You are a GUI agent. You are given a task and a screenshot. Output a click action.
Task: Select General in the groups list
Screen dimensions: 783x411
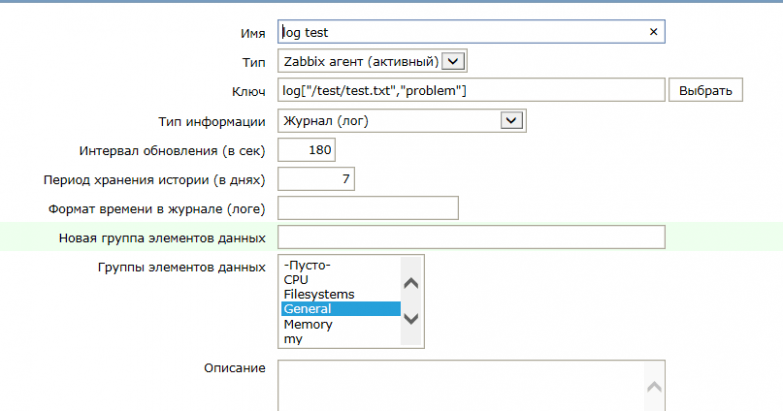coord(308,309)
